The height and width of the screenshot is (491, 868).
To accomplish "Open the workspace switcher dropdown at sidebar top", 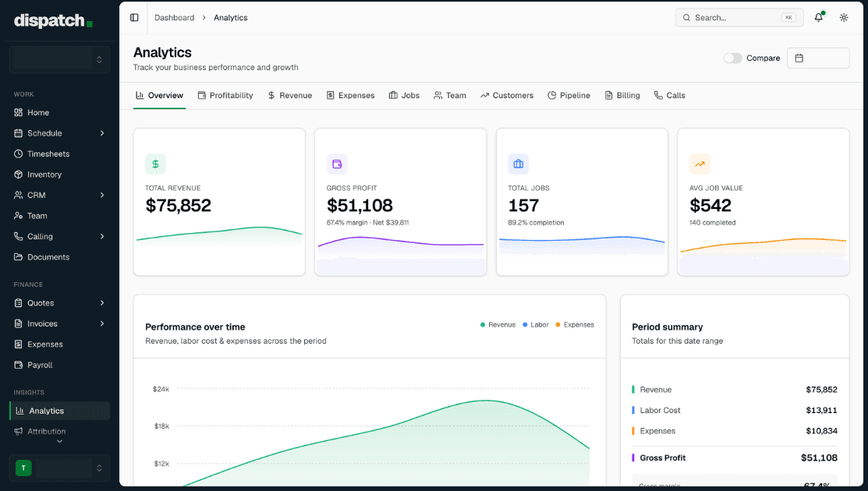I will pyautogui.click(x=59, y=59).
